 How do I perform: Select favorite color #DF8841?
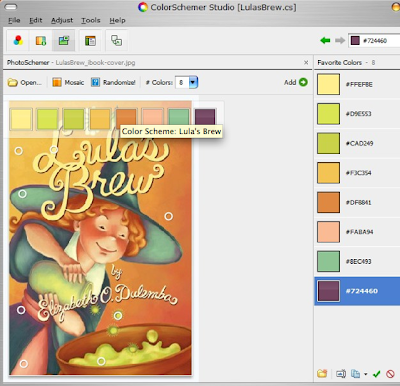coord(357,202)
